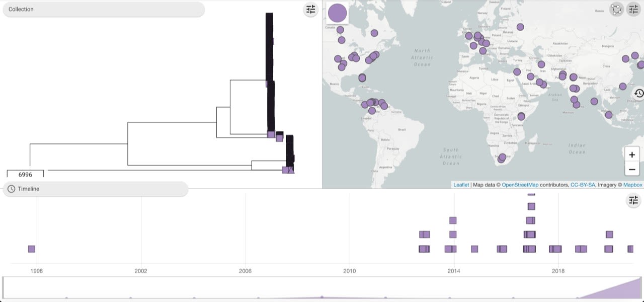Image resolution: width=644 pixels, height=302 pixels.
Task: Expand the Timeline panel header
Action: coord(96,189)
